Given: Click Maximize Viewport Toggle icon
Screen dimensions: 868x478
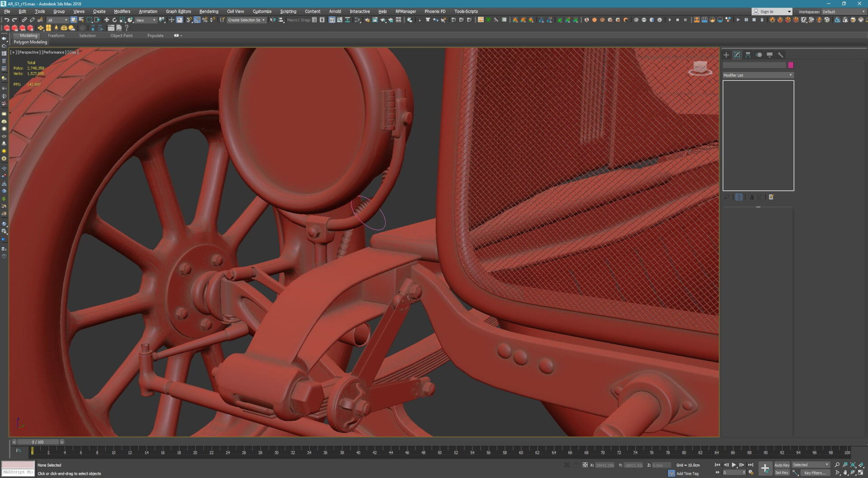Looking at the screenshot, I should (861, 473).
